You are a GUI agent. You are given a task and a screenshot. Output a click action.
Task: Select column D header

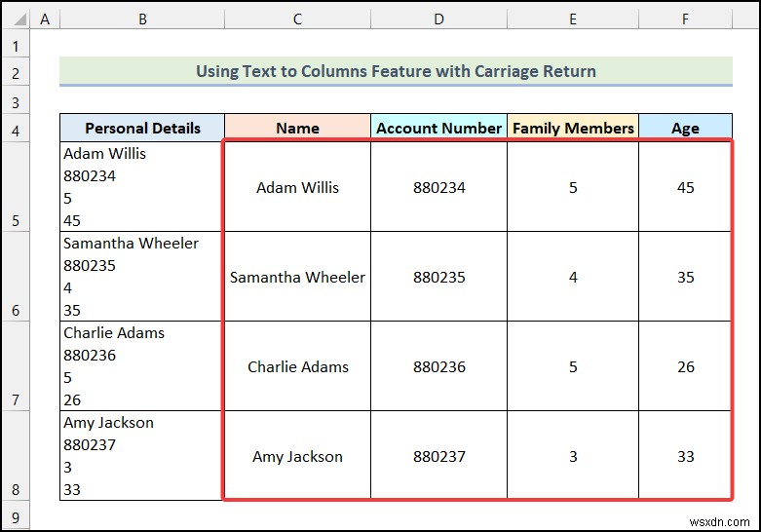[438, 19]
